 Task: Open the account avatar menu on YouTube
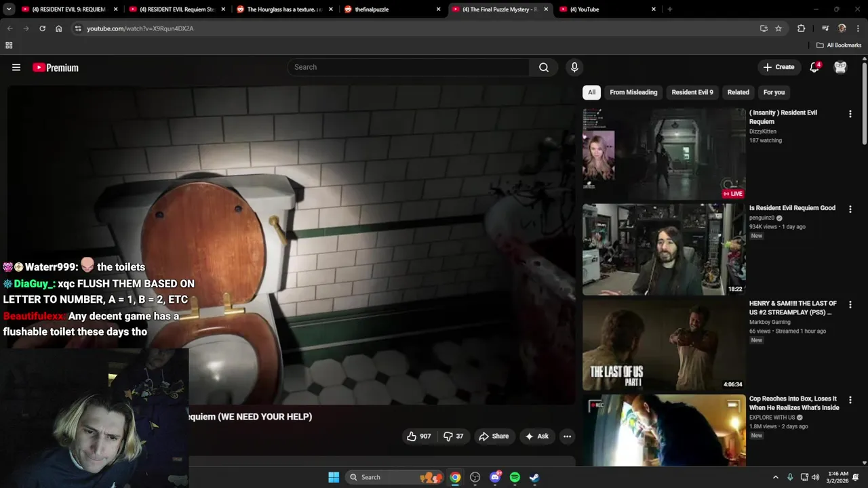coord(840,67)
